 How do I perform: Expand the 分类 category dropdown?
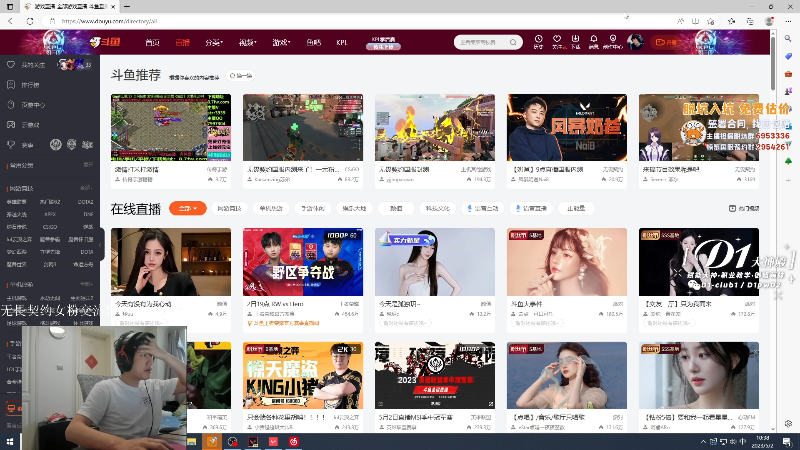214,42
